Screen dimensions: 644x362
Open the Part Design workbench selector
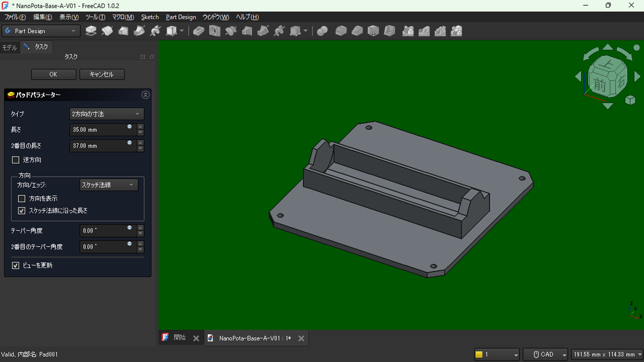[x=41, y=31]
